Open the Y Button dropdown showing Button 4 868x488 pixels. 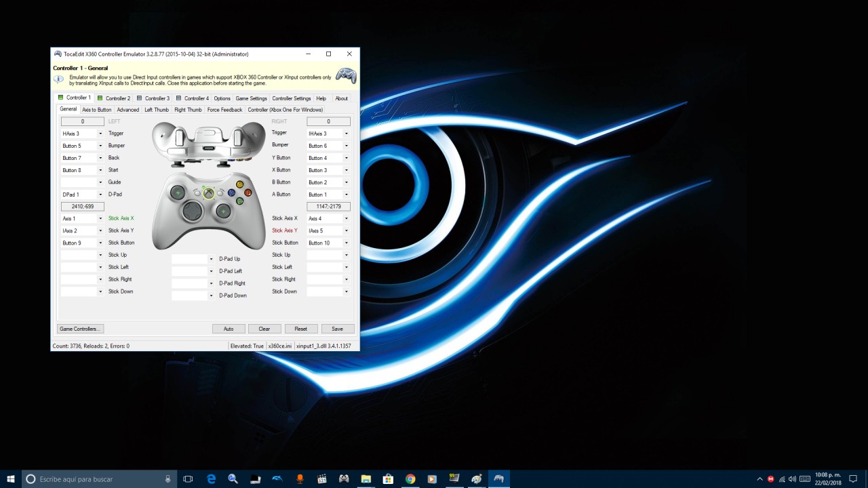[328, 158]
